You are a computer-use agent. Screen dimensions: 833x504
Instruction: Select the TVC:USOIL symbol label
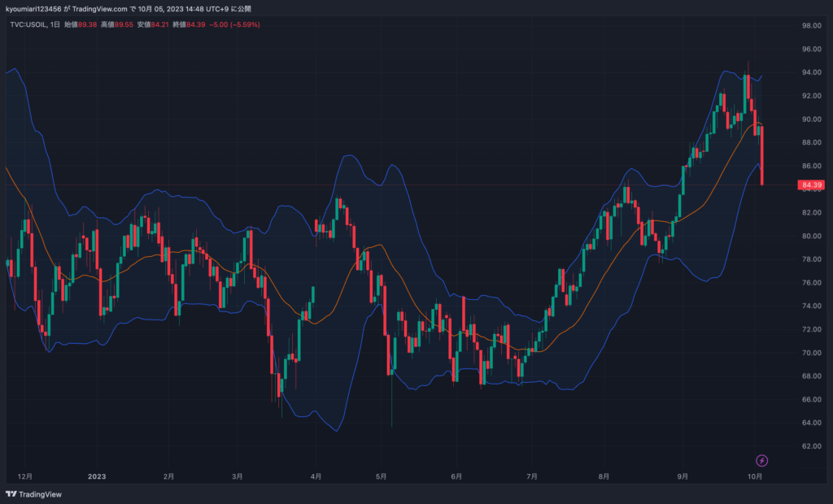pos(28,24)
